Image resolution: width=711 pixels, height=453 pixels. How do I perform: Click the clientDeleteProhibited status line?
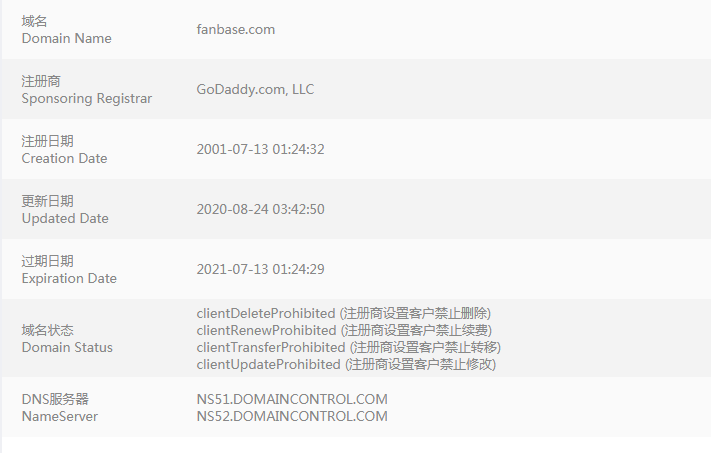pos(344,313)
